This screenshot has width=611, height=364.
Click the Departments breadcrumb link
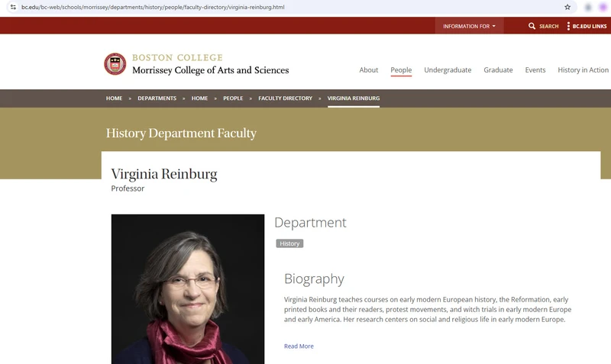(x=157, y=98)
